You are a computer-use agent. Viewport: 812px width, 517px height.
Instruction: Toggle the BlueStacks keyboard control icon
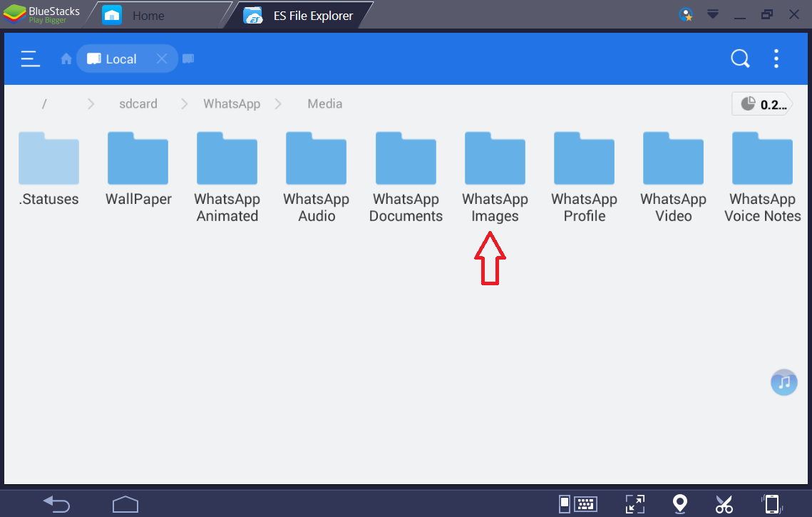[x=578, y=503]
